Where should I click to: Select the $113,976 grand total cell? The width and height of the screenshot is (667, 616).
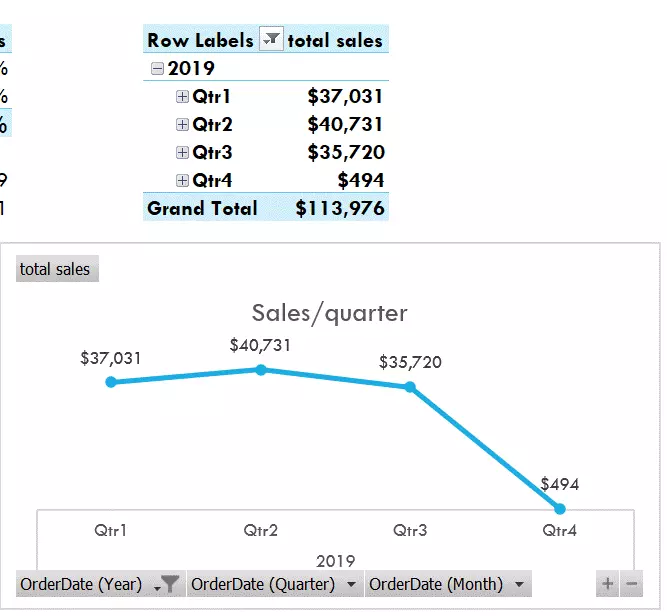pyautogui.click(x=340, y=208)
